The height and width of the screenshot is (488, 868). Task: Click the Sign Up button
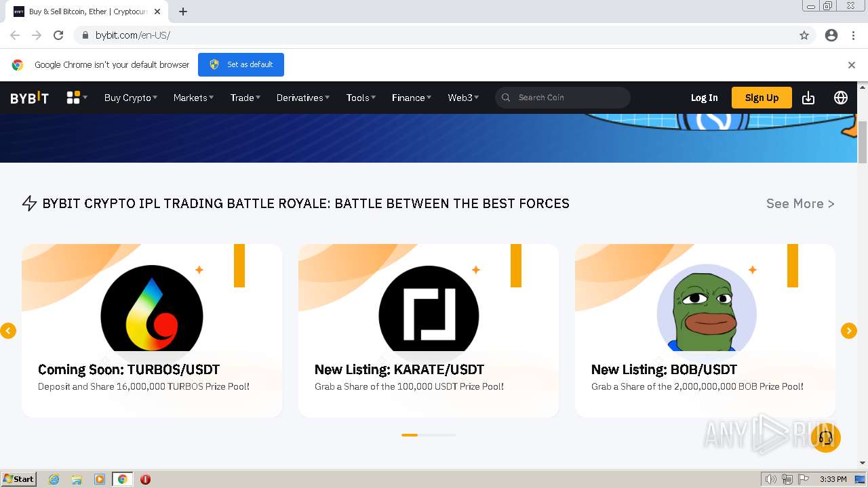pos(762,98)
